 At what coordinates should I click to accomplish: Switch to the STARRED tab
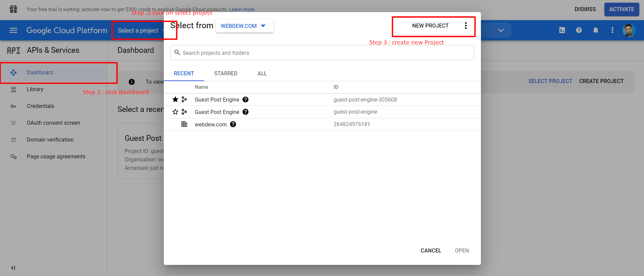coord(226,73)
